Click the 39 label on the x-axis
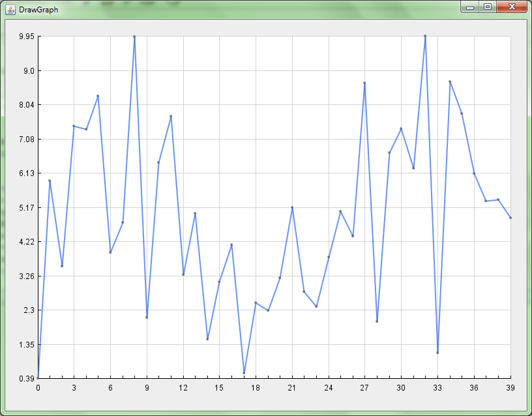This screenshot has height=416, width=532. pos(510,387)
